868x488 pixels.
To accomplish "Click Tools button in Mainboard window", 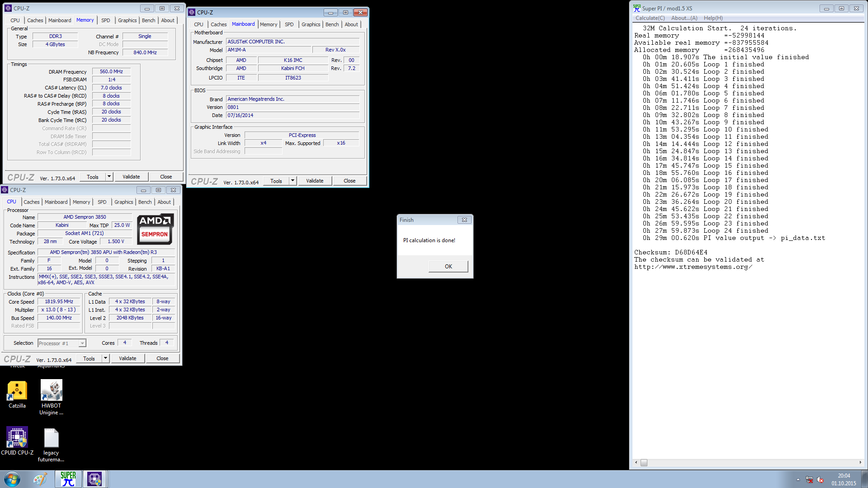I will (x=276, y=181).
